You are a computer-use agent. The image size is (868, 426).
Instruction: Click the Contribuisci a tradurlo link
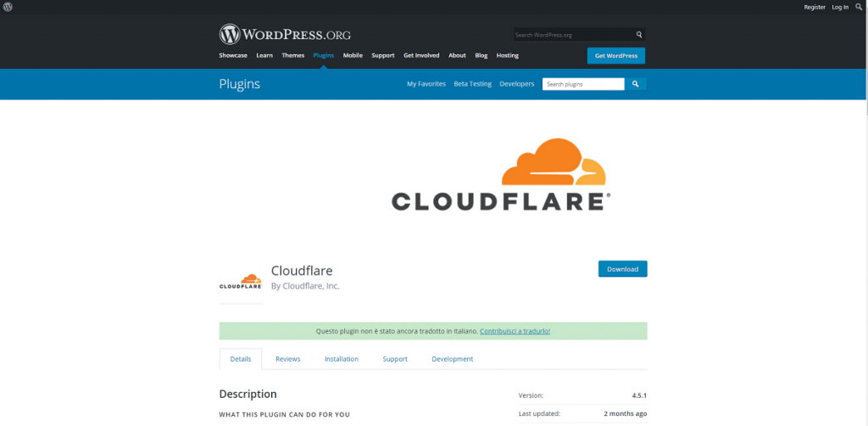click(x=515, y=331)
